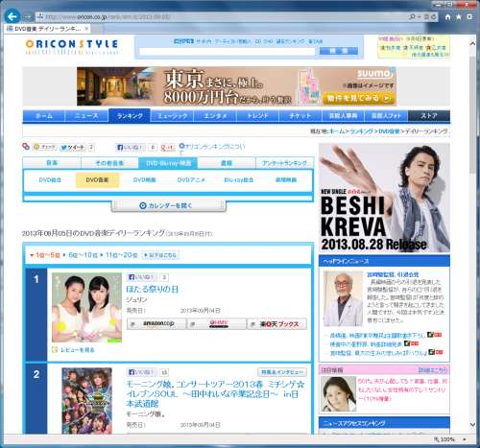Viewport: 480px width, 448px height.
Task: Refresh the page via address bar icon
Action: [434, 17]
